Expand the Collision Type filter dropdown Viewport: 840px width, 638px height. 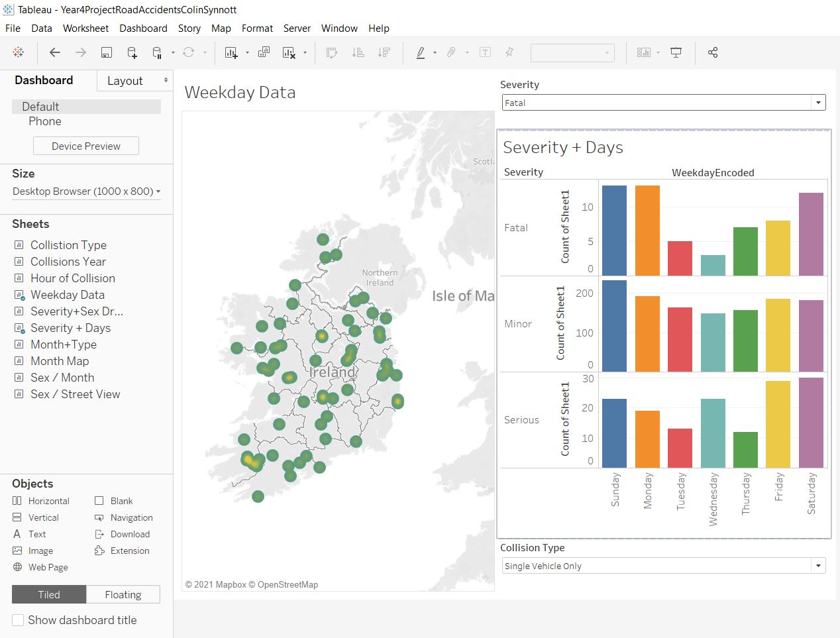(819, 566)
